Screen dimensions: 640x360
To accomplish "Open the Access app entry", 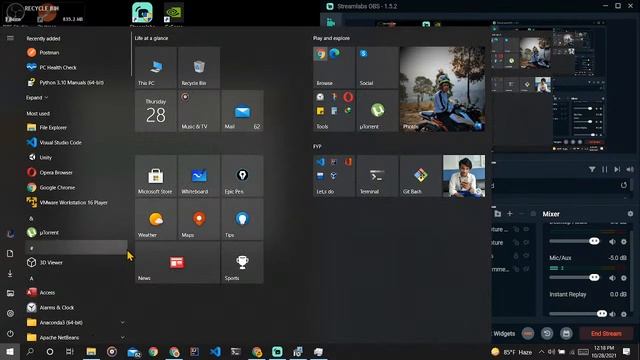I will [76, 292].
